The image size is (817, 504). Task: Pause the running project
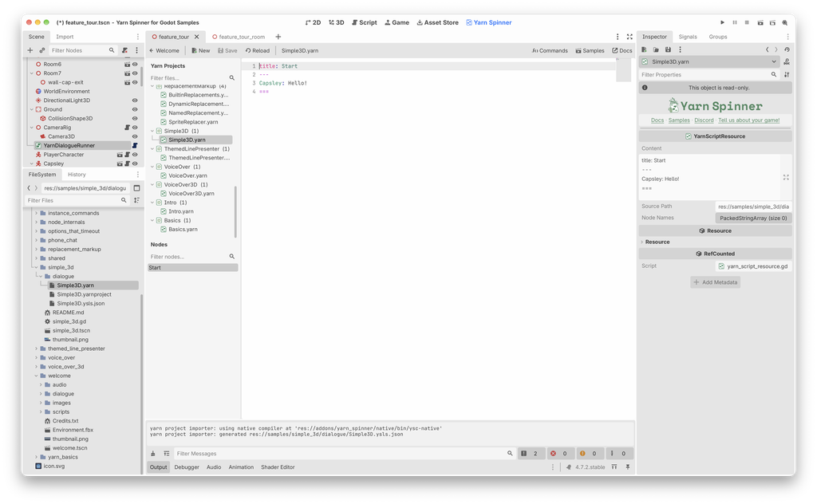735,22
